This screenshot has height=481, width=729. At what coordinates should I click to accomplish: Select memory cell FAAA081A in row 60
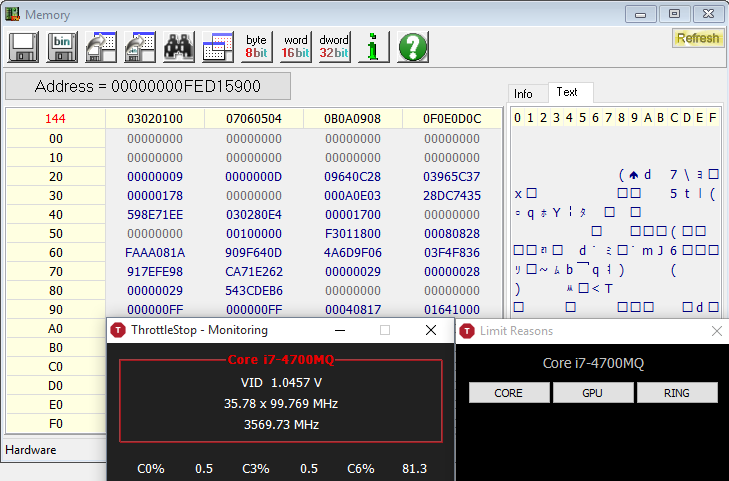154,252
